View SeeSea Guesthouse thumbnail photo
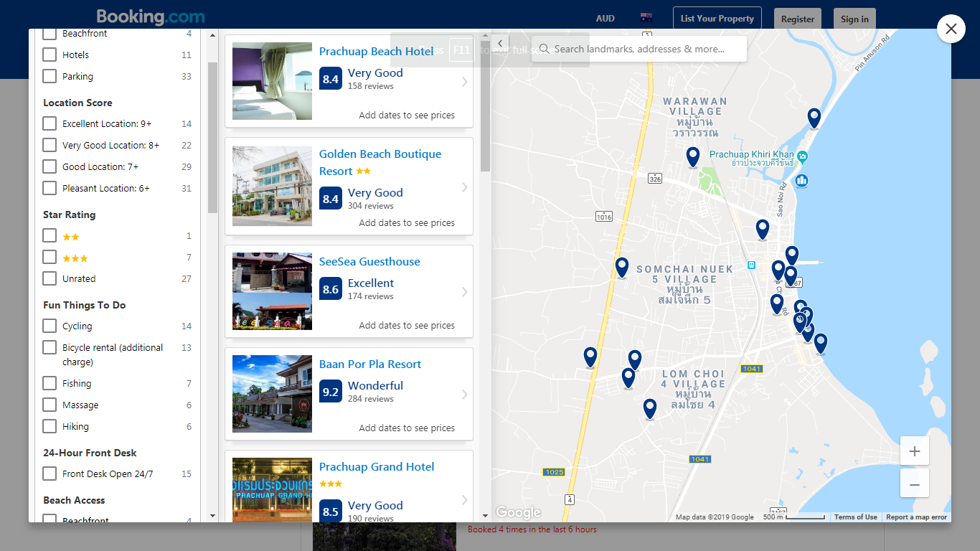The image size is (980, 551). (272, 291)
